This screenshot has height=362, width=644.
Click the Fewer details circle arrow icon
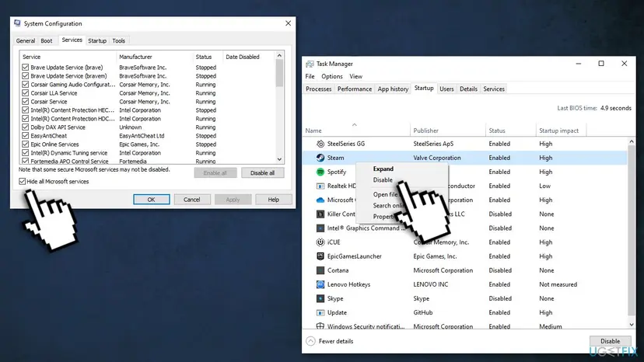click(310, 341)
